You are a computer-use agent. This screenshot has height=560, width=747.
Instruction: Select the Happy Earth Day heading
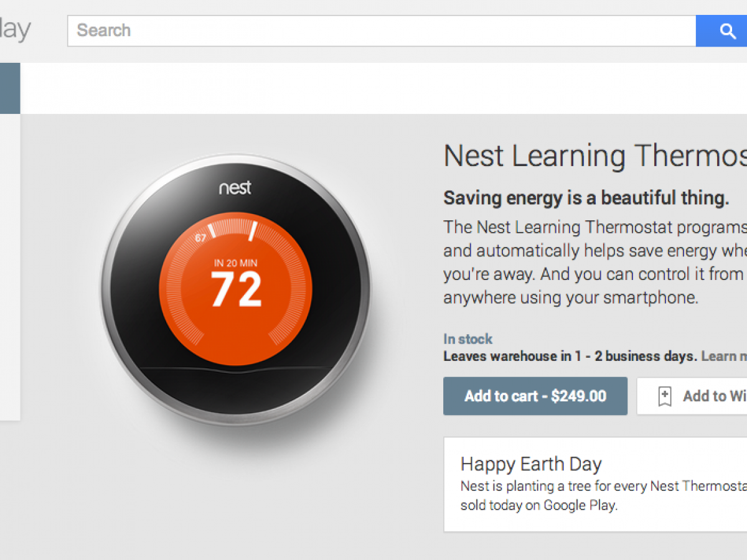531,464
